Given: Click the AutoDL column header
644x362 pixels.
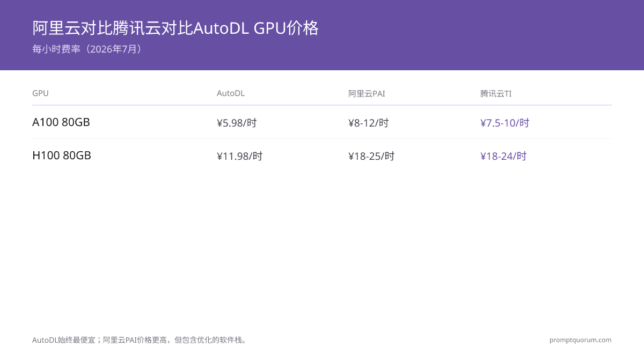Looking at the screenshot, I should coord(231,93).
